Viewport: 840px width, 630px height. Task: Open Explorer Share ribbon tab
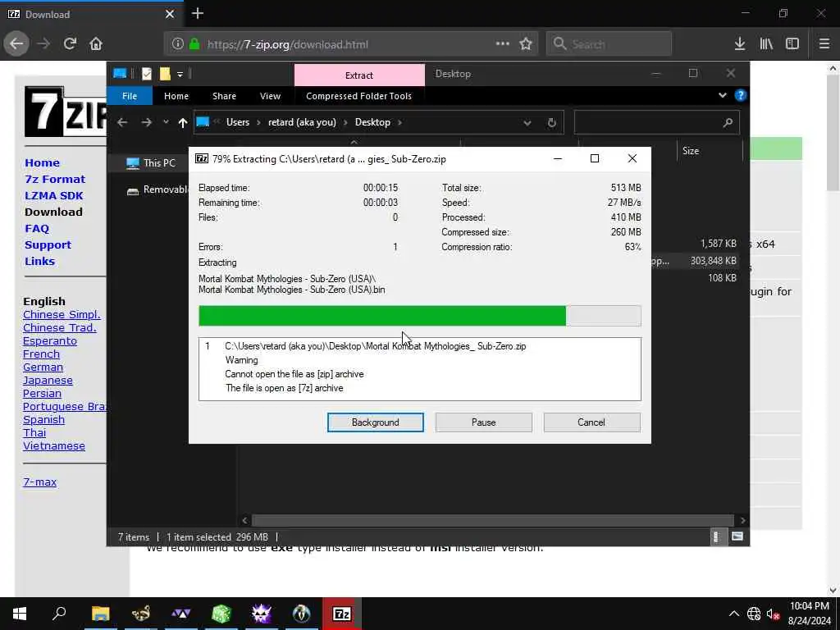[224, 96]
